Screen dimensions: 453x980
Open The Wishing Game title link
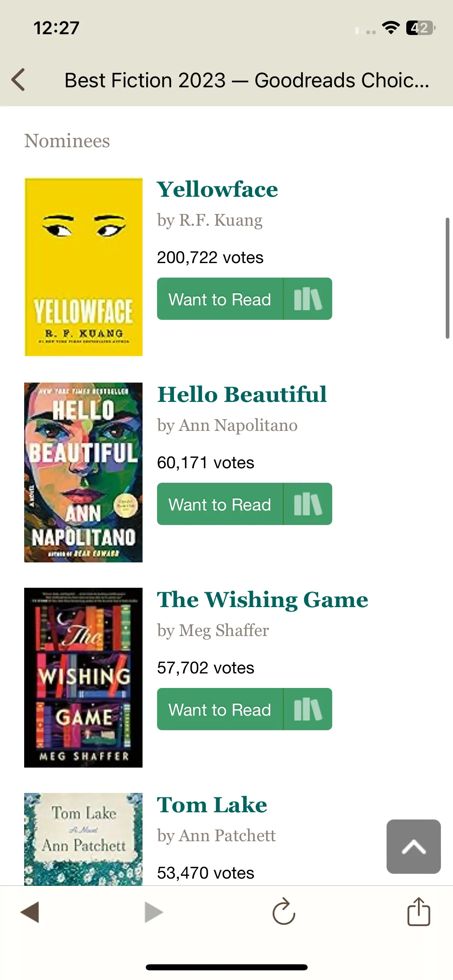pos(263,599)
